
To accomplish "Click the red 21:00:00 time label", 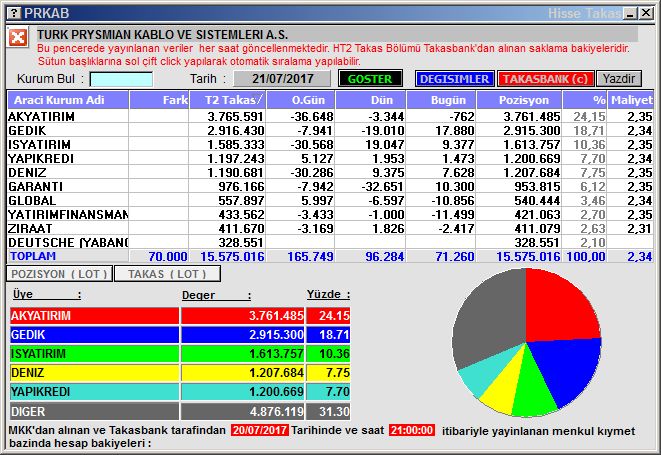I will click(x=412, y=430).
